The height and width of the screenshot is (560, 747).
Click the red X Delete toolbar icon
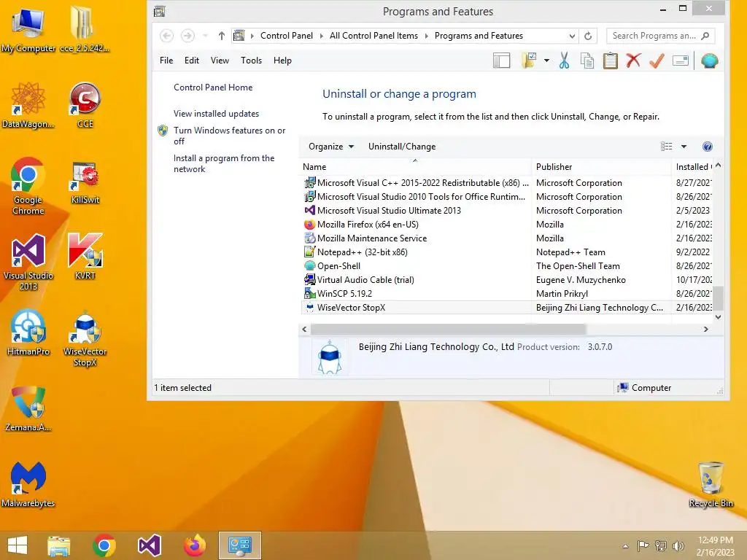633,61
